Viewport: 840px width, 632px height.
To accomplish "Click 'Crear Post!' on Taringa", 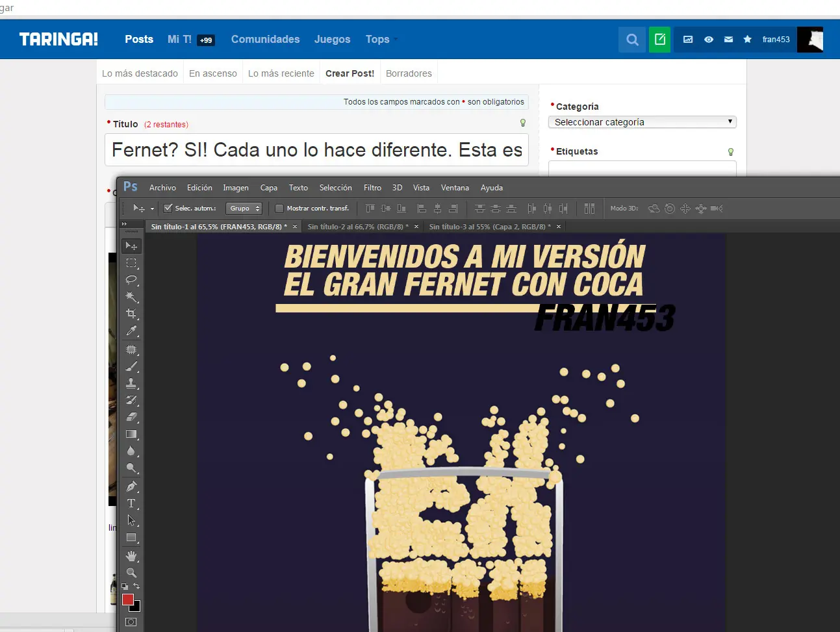I will point(350,73).
